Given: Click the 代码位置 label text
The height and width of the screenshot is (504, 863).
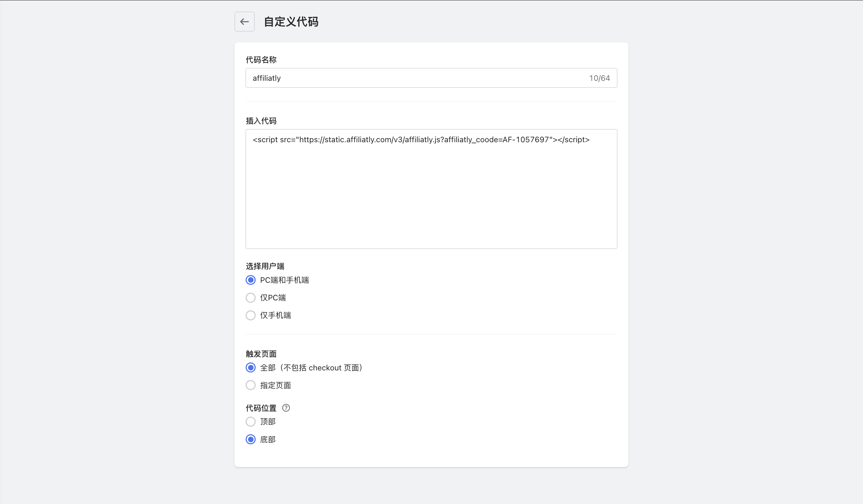Looking at the screenshot, I should click(261, 408).
